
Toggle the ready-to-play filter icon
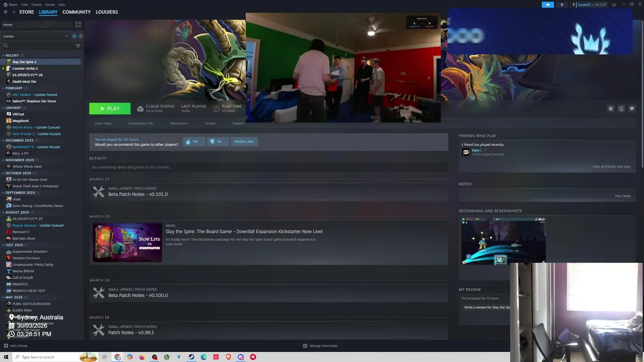80,36
